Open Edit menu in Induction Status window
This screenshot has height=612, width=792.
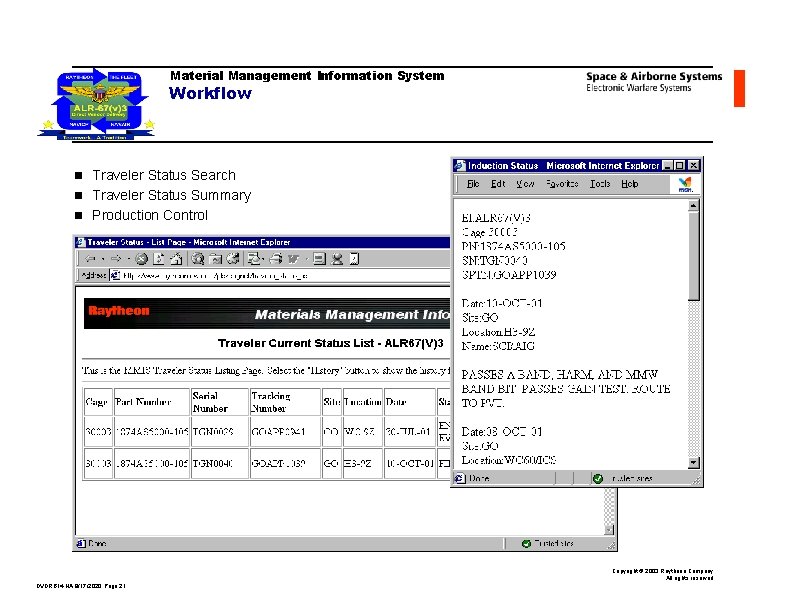[x=498, y=184]
